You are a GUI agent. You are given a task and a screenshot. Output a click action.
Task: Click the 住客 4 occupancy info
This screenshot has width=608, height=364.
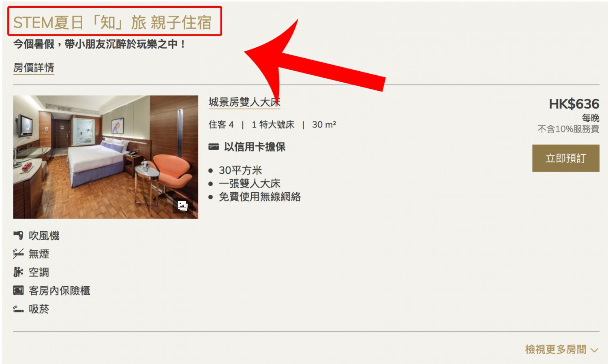point(221,125)
